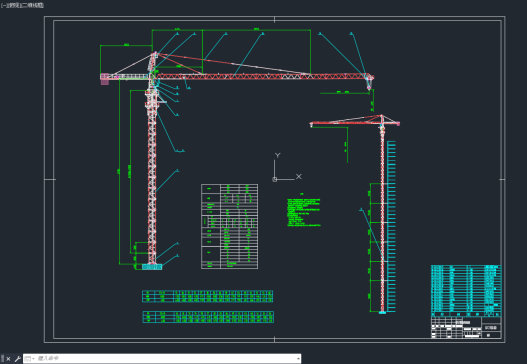Select the white specification table in center
The height and width of the screenshot is (364, 527).
tap(230, 226)
